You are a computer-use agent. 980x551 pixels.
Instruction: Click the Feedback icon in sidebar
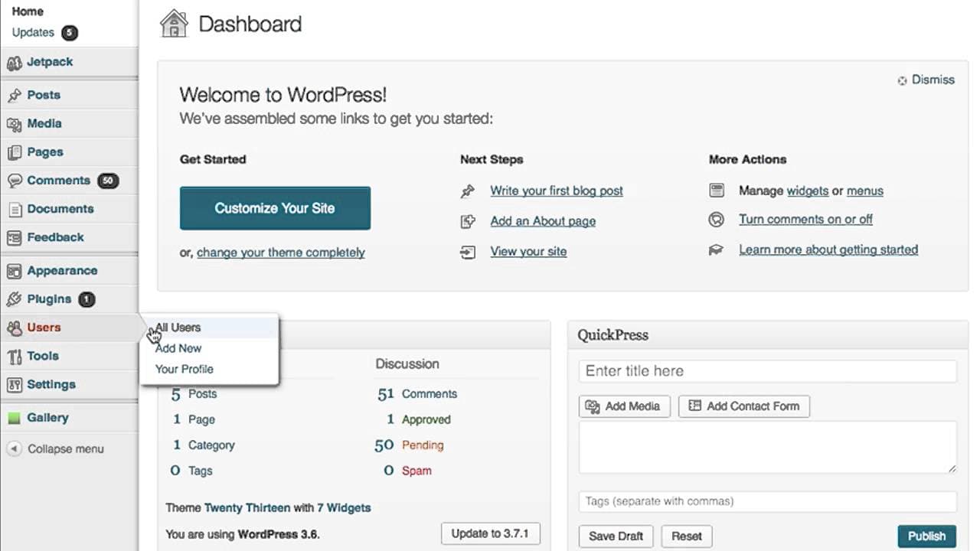point(14,238)
